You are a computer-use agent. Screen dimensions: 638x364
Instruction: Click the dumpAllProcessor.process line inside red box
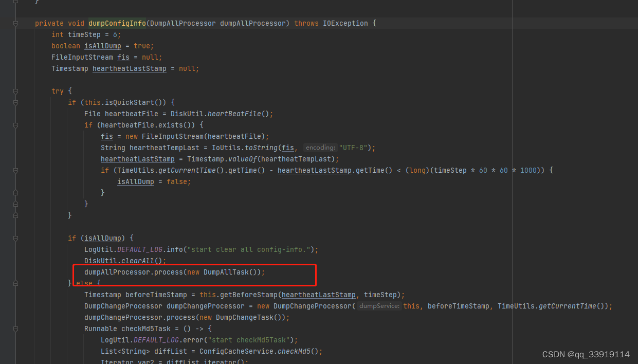click(x=175, y=272)
